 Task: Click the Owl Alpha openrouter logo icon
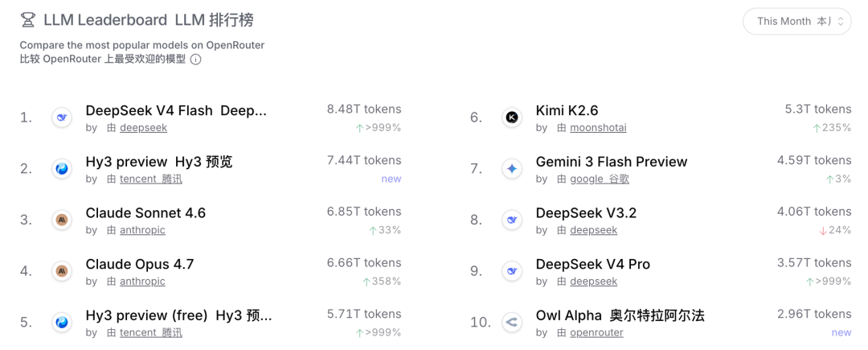[x=511, y=322]
